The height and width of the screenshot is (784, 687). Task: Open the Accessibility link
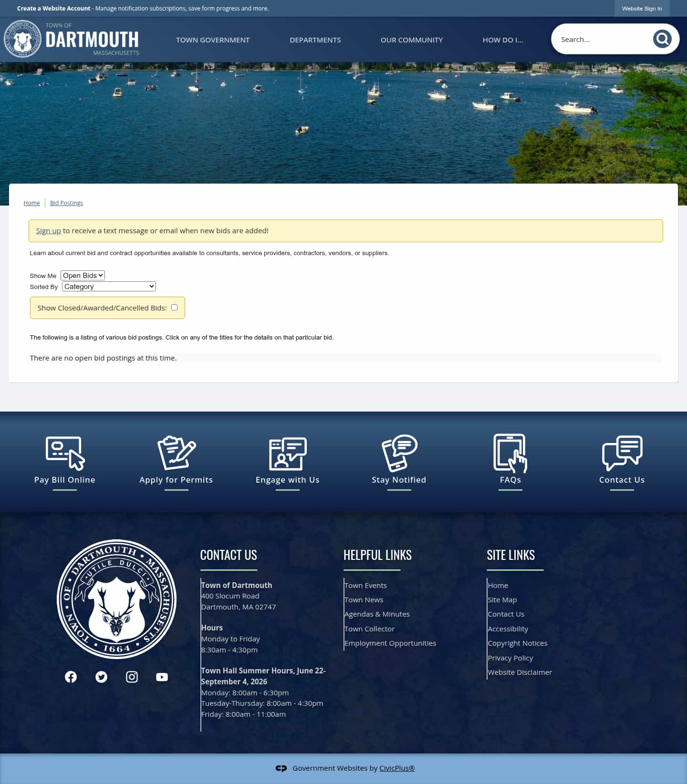click(508, 629)
